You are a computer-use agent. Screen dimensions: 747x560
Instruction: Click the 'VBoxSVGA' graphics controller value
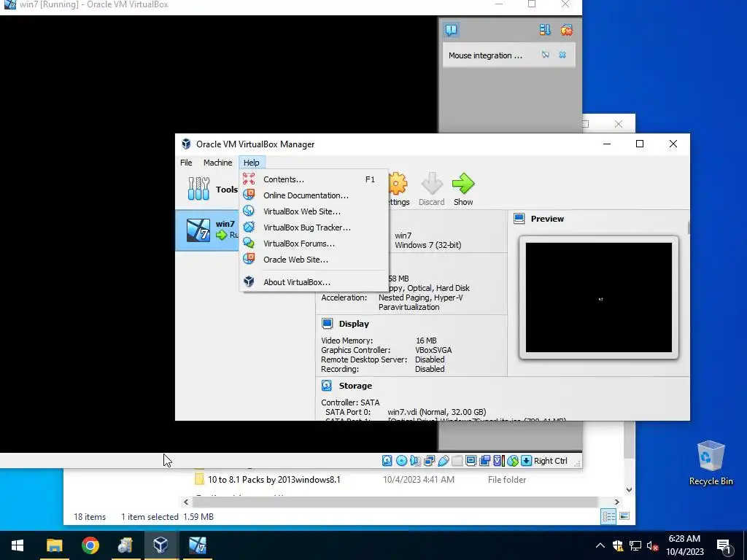coord(433,350)
